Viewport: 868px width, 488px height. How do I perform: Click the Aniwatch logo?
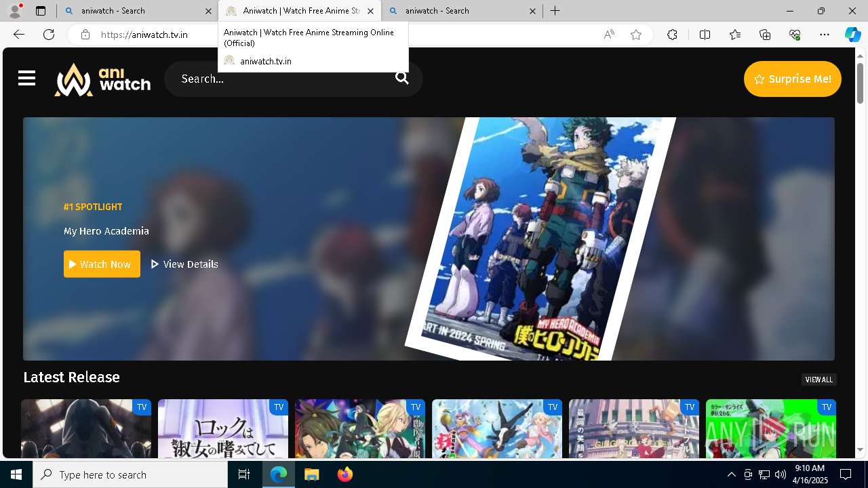tap(102, 79)
